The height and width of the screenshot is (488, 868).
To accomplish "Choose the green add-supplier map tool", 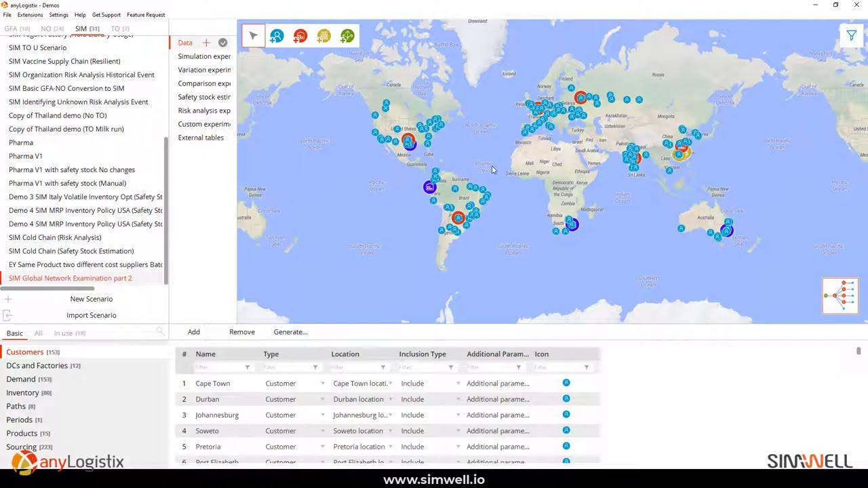I will [347, 36].
